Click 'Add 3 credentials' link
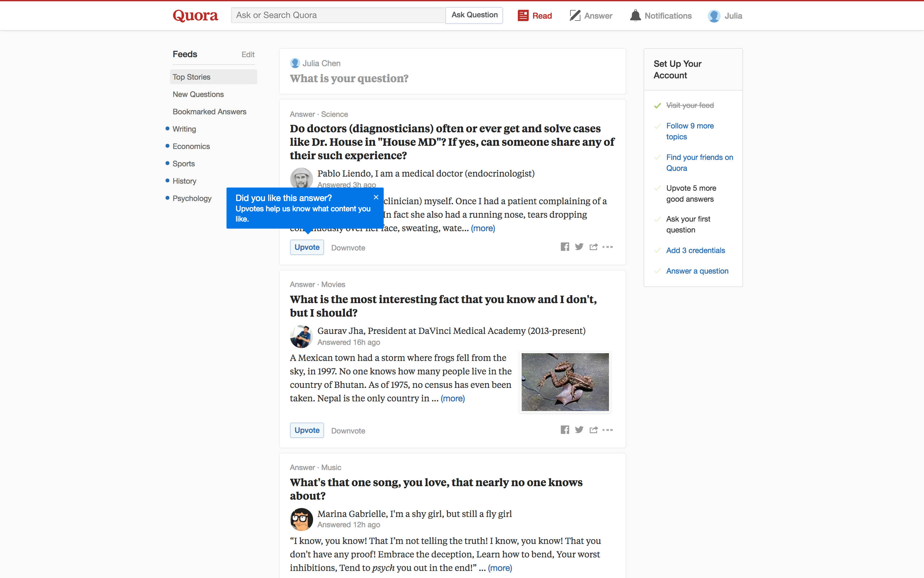 tap(695, 250)
